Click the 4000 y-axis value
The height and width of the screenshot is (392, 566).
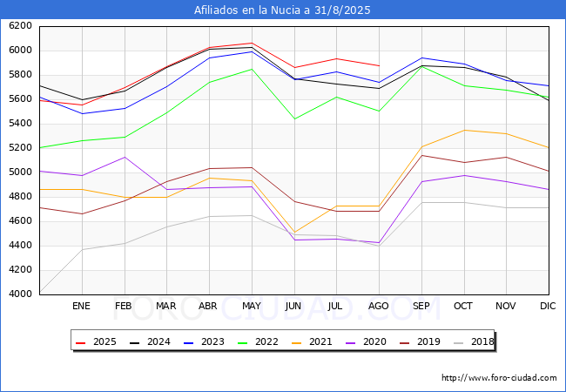click(21, 294)
